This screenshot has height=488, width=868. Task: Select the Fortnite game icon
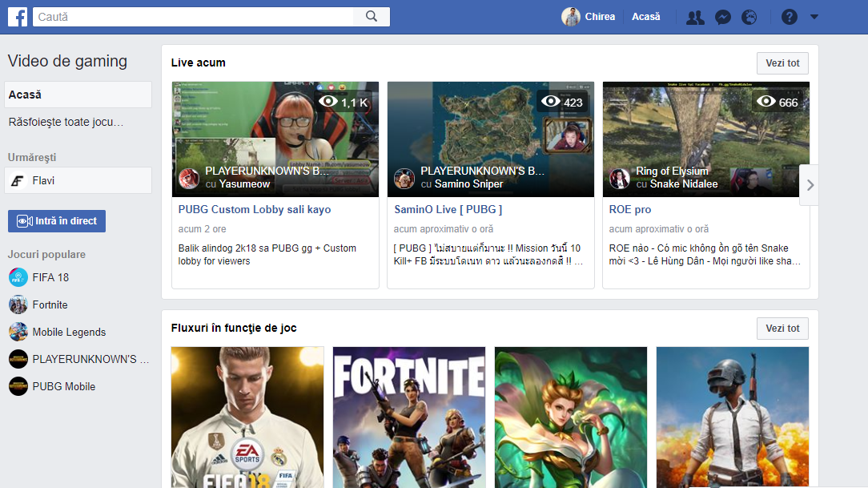click(x=18, y=304)
